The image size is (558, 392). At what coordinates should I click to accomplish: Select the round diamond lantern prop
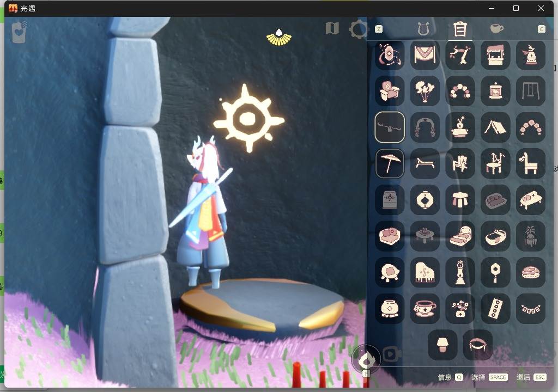[425, 200]
